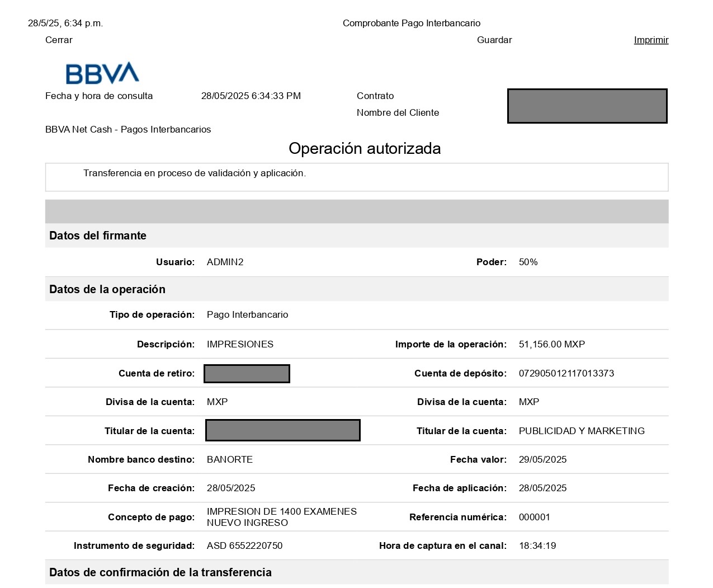Click the Comprobante Pago Interbancario page title
The height and width of the screenshot is (588, 713).
[x=411, y=23]
